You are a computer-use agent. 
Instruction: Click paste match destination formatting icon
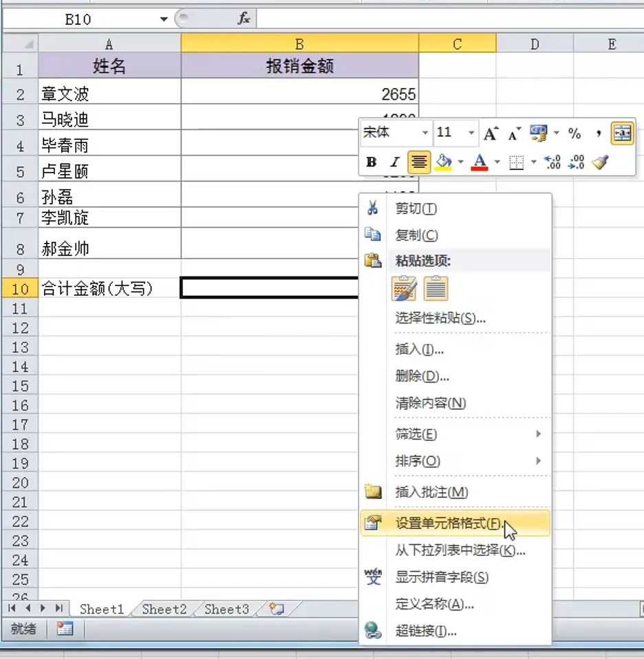coord(436,288)
